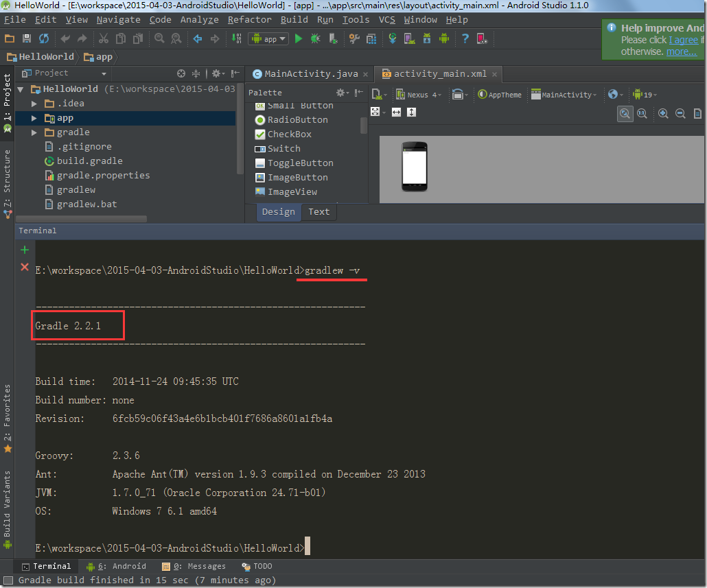Open the locale globe dropdown

click(x=616, y=95)
